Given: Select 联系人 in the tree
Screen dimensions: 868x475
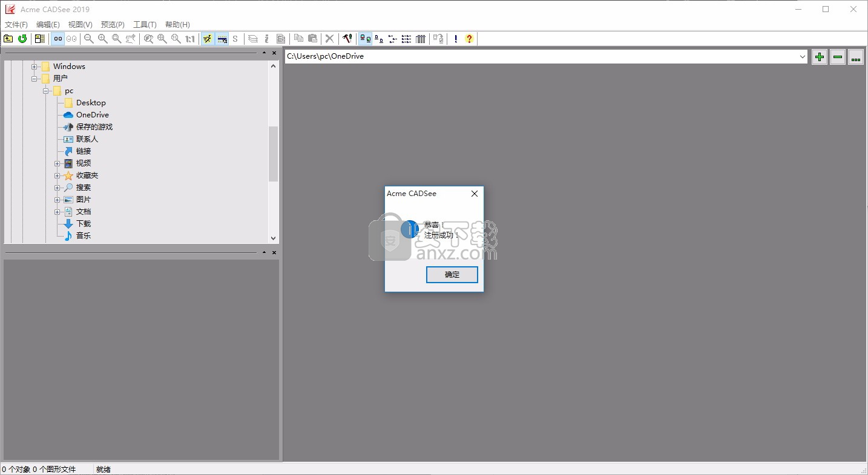Looking at the screenshot, I should point(87,139).
